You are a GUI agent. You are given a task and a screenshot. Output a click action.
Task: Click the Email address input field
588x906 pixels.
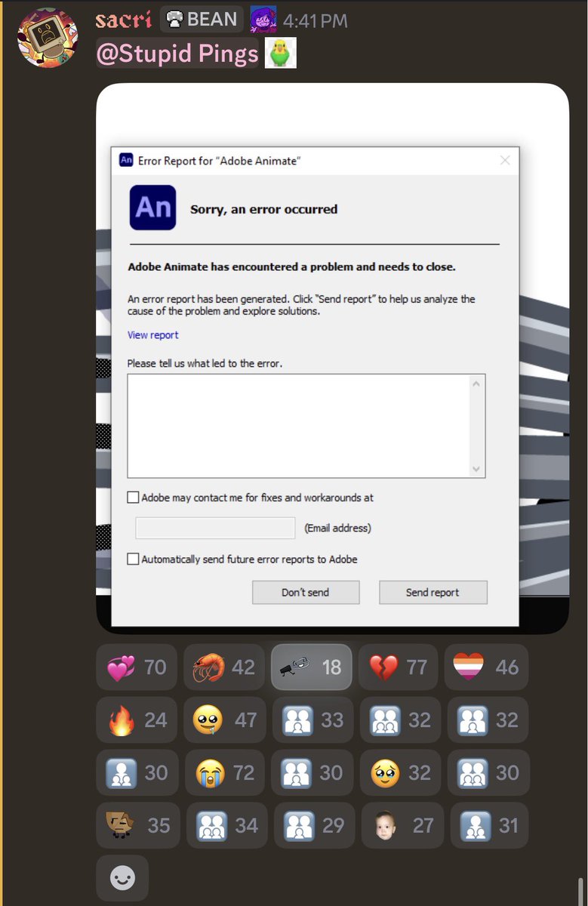coord(215,528)
